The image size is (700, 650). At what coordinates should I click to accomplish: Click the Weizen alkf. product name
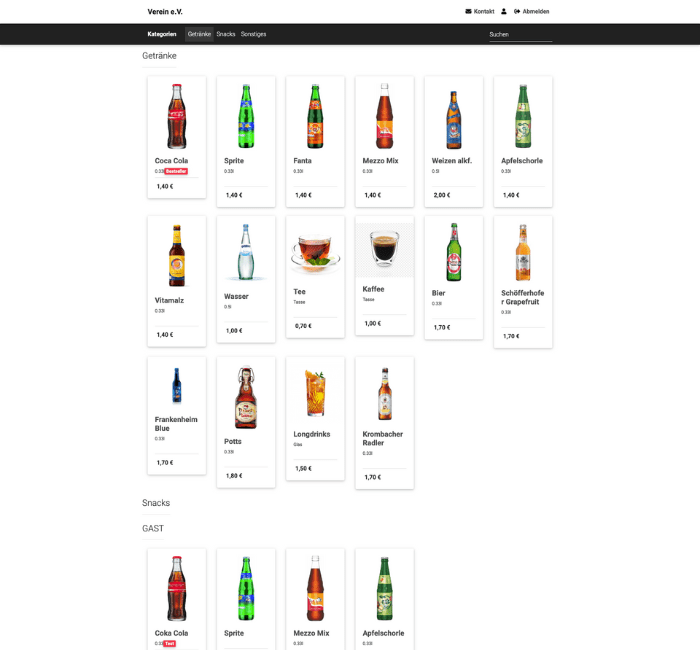(451, 161)
